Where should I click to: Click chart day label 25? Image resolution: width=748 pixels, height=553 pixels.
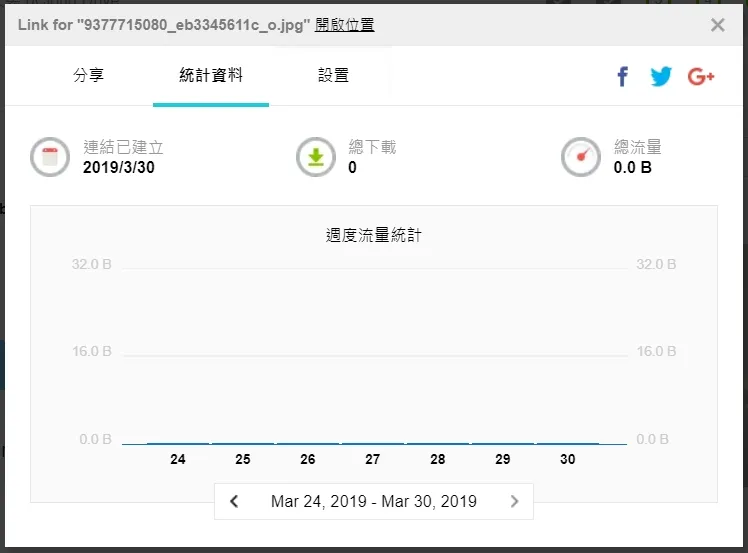pyautogui.click(x=242, y=459)
